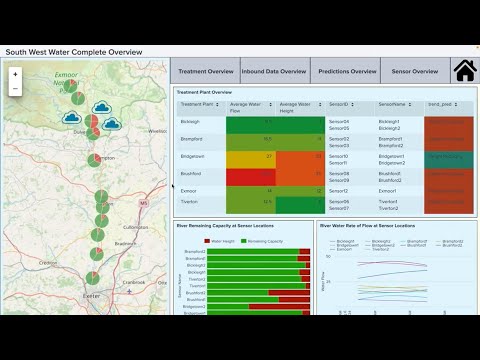Zoom out on the map
Image resolution: width=480 pixels, height=360 pixels.
pos(15,89)
